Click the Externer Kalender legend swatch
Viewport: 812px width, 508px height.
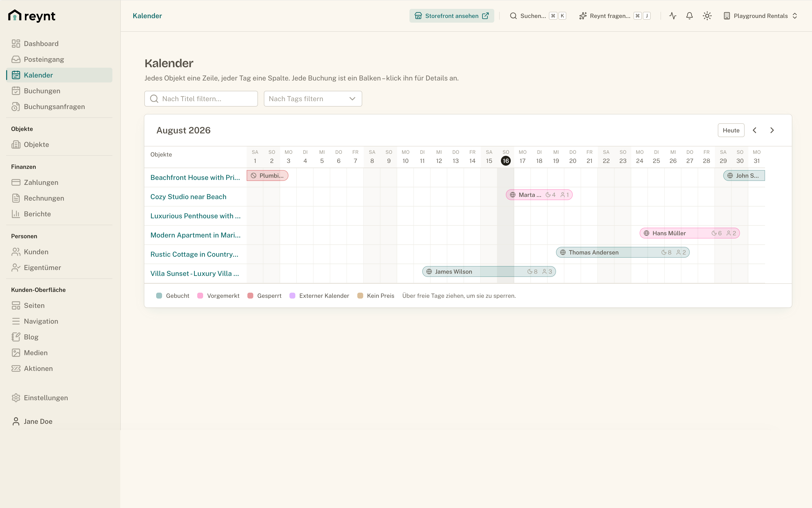pyautogui.click(x=292, y=296)
